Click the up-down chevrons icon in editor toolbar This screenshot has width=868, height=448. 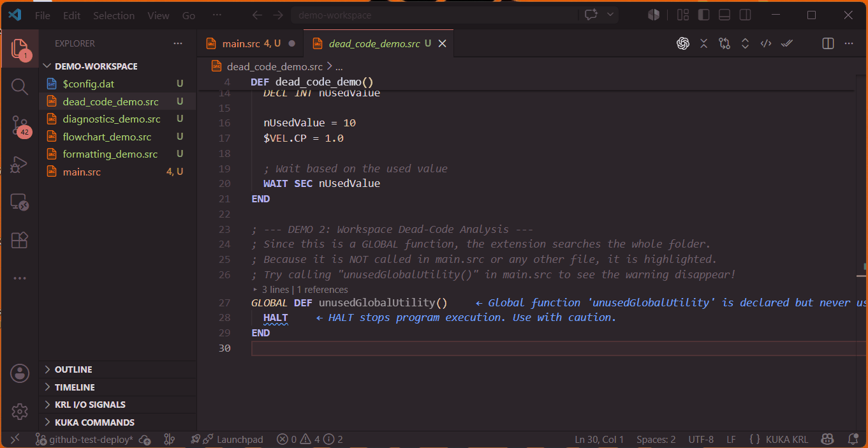pos(745,43)
